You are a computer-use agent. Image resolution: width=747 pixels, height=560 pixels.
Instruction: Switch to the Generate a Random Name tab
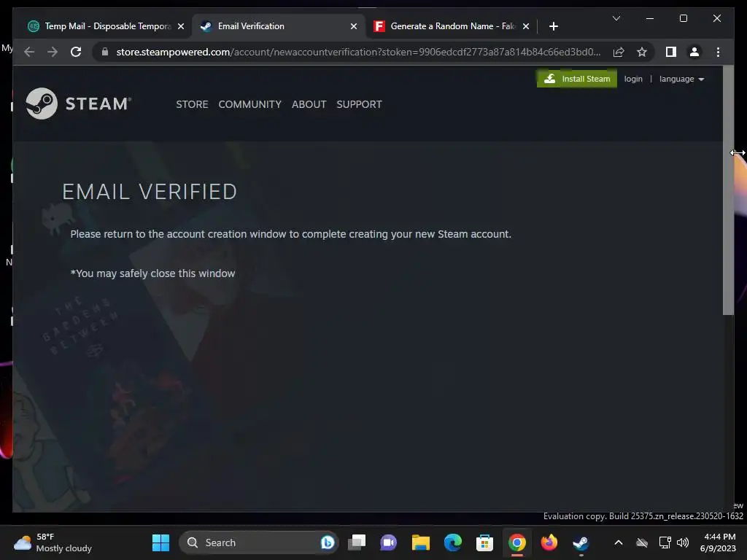tap(451, 26)
